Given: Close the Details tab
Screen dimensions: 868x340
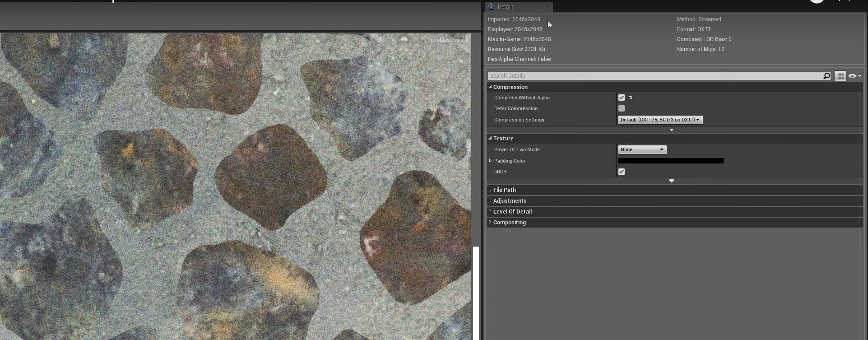Looking at the screenshot, I should pos(547,7).
